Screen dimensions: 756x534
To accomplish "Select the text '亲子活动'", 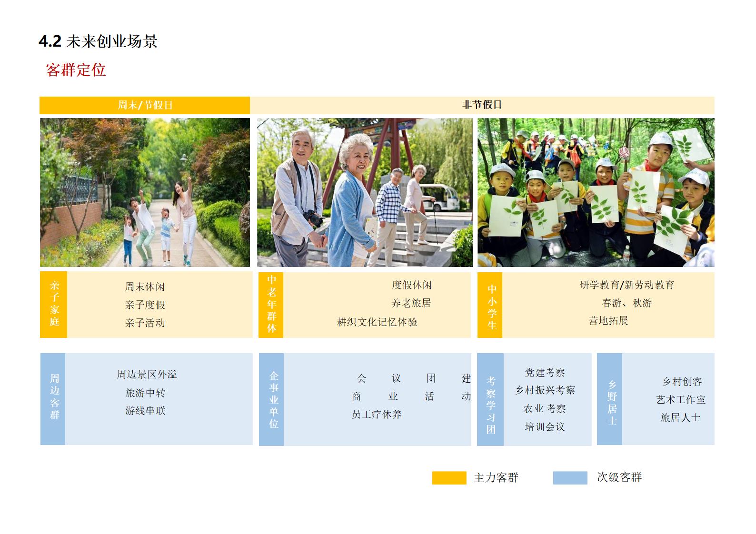I will [x=145, y=323].
